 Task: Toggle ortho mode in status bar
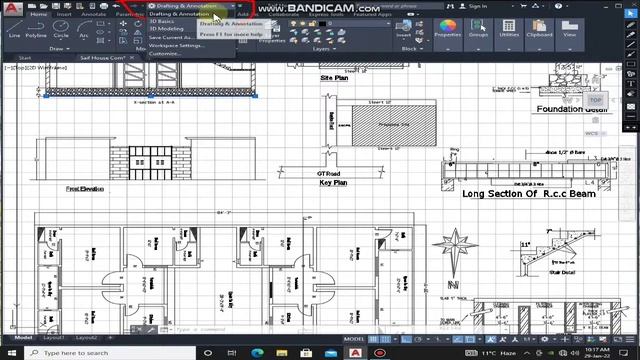tap(406, 339)
